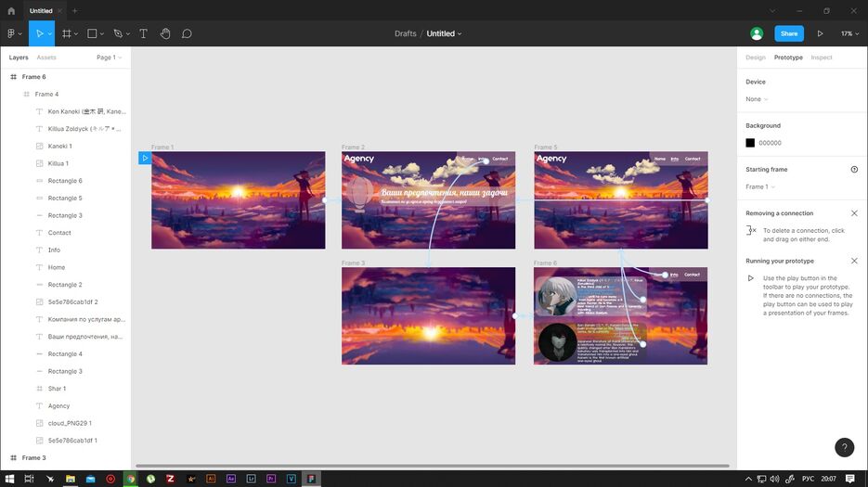
Task: Dismiss the Removing a connection tip
Action: coord(854,213)
